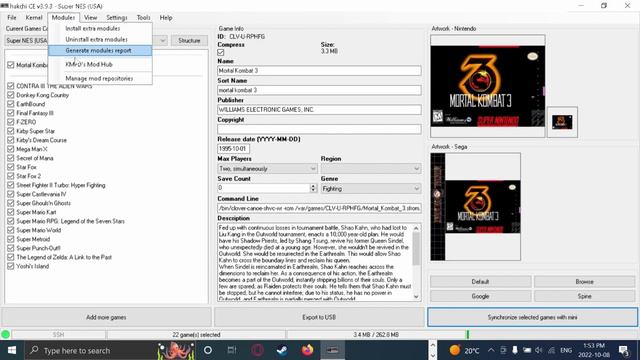Open the Help menu

(166, 18)
